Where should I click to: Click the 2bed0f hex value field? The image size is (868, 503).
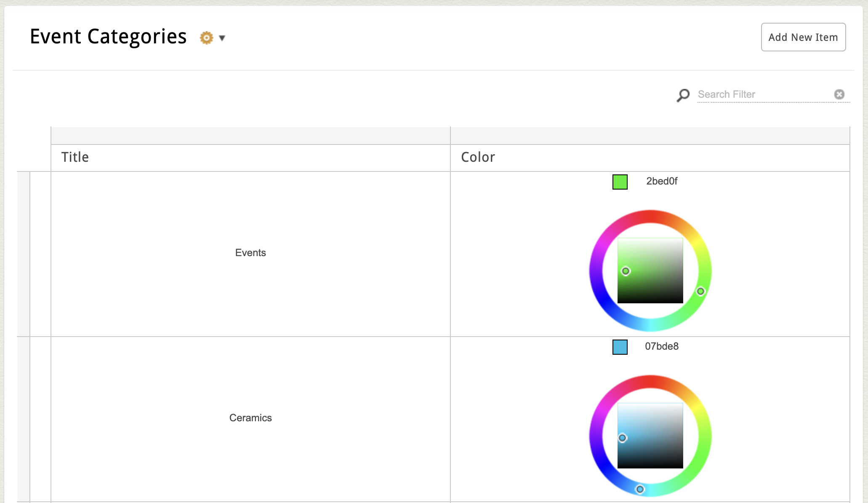[x=662, y=181]
